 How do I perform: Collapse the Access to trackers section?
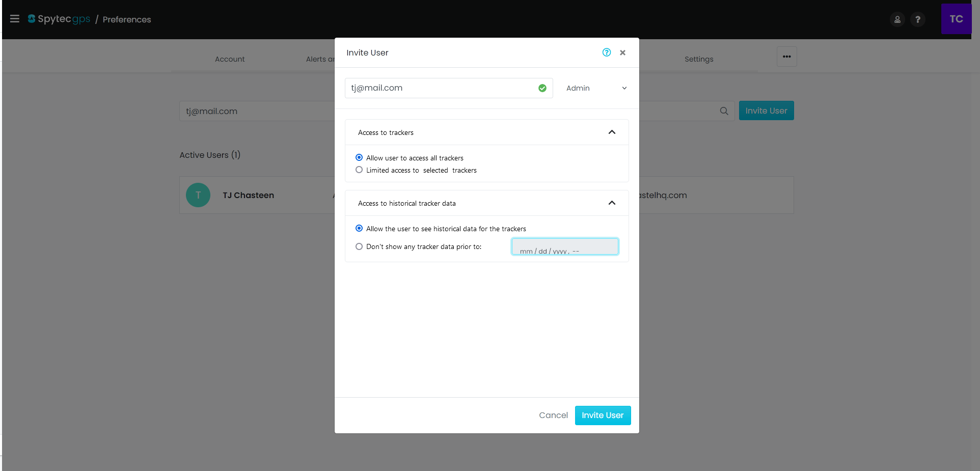pyautogui.click(x=612, y=132)
